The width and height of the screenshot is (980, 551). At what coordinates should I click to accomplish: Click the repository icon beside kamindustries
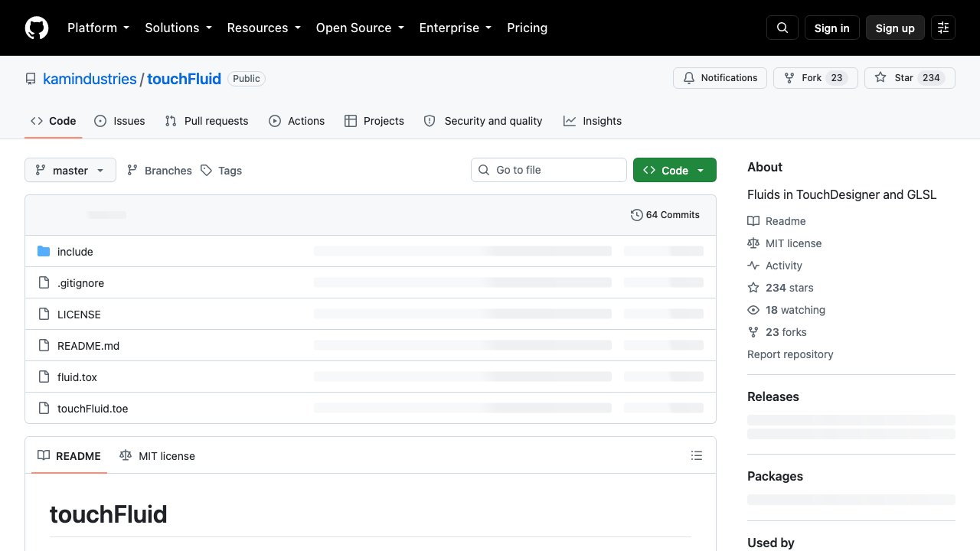[x=31, y=79]
